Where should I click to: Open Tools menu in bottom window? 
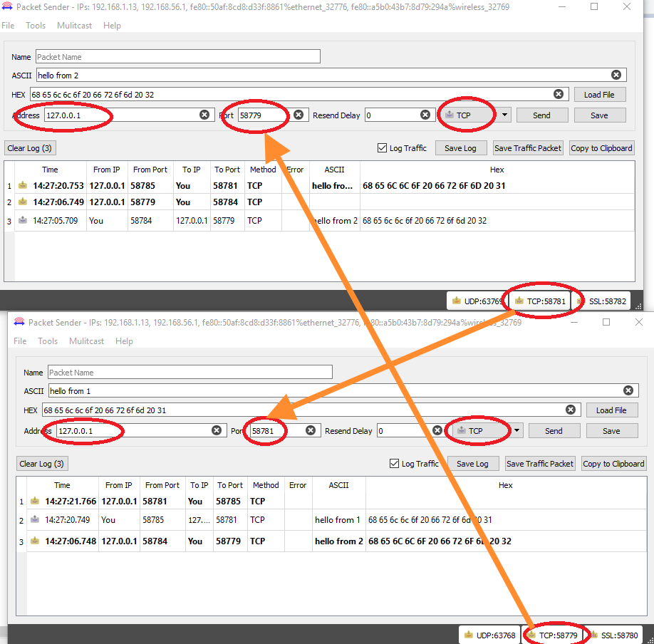click(x=48, y=341)
